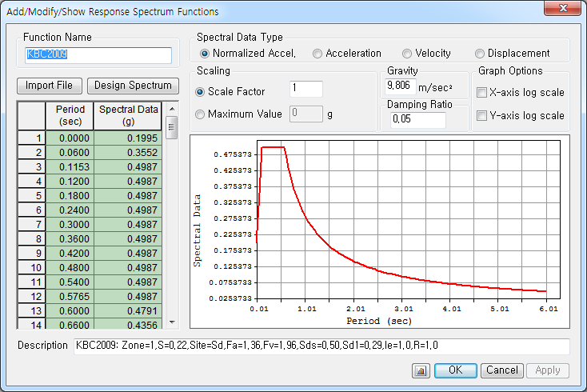Select period cell 0.1153
Screen dimensions: 587x392
(70, 167)
